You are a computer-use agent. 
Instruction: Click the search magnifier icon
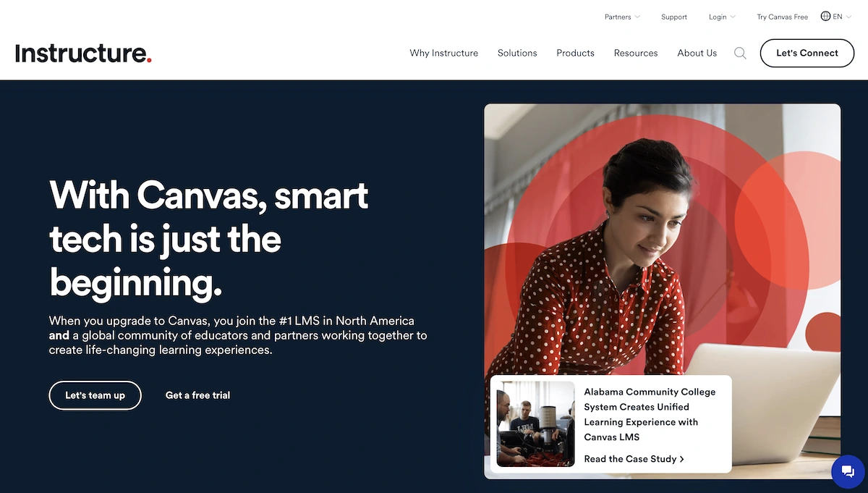point(740,53)
